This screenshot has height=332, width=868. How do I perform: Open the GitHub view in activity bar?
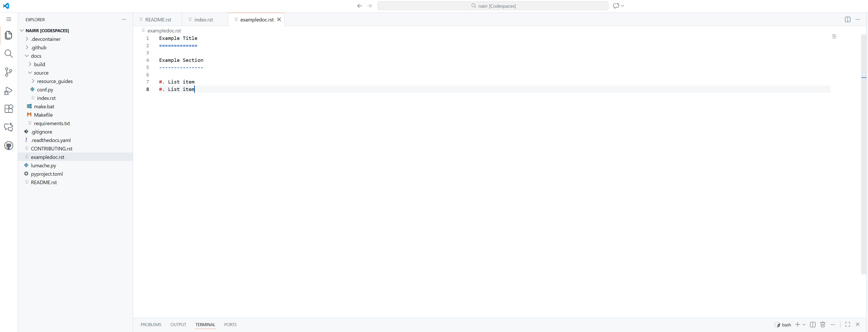click(x=9, y=146)
